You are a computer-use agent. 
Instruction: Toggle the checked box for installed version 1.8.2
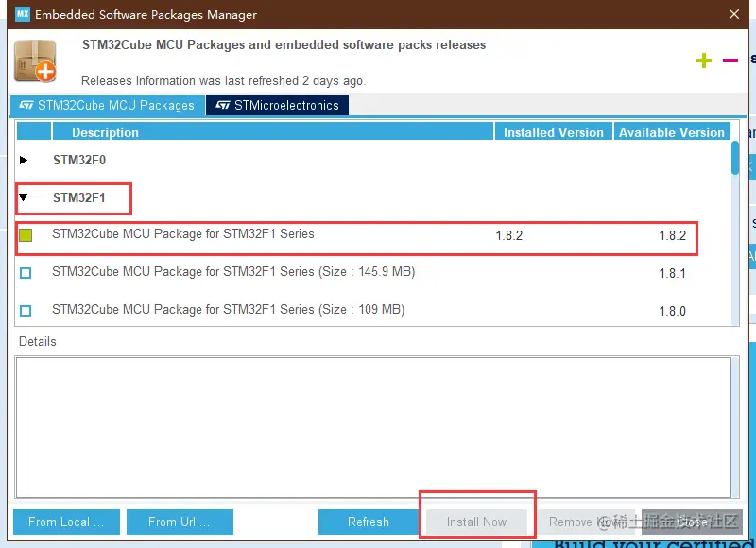coord(26,235)
